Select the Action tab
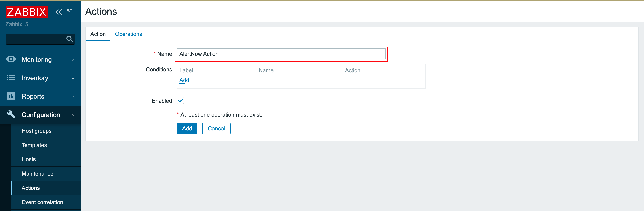Viewport: 644px width, 211px height. tap(98, 34)
